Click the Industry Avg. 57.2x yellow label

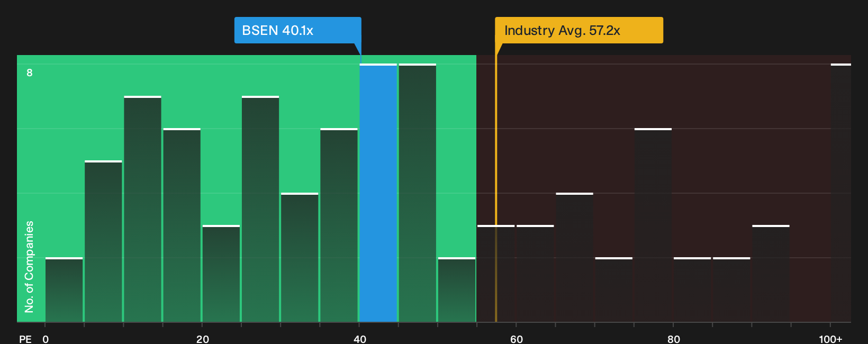pos(578,30)
